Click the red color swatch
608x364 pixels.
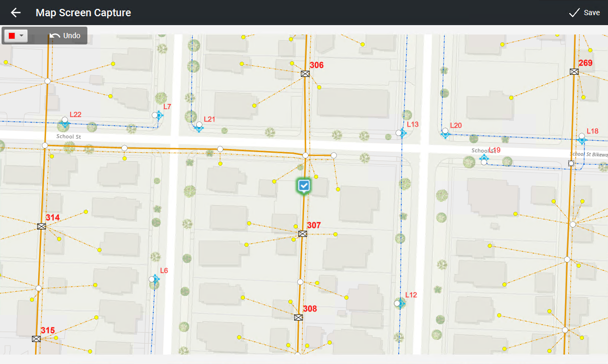coord(12,36)
